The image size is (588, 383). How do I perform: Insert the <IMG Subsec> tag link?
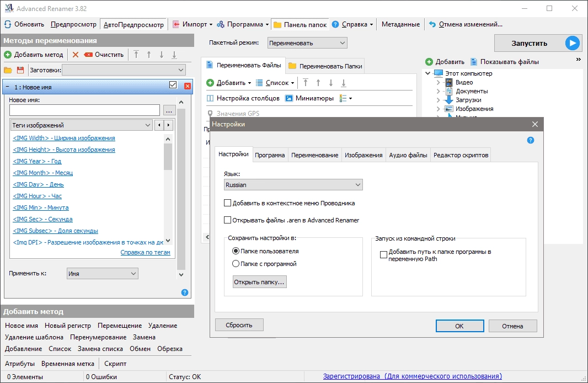tap(56, 231)
